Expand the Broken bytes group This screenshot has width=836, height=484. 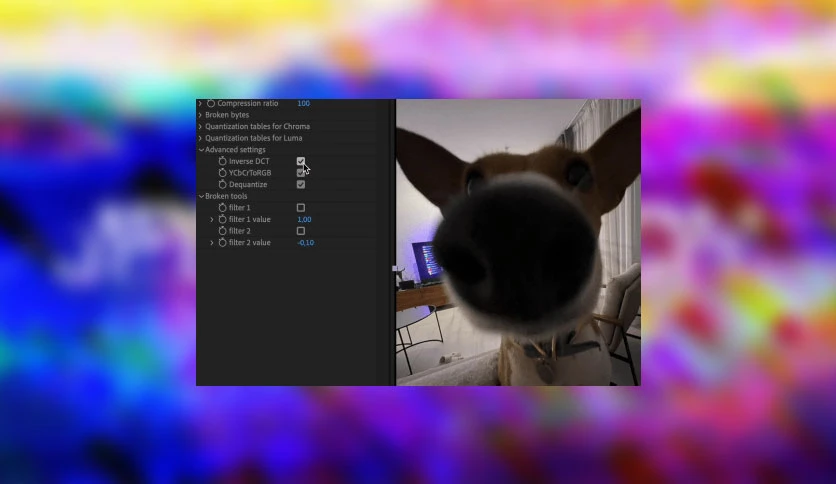(200, 115)
